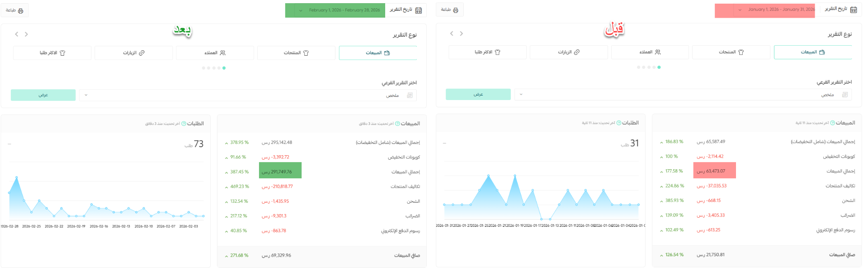Screen dimensions: 868x268
Task: Click help icon beside المبيعات in January report
Action: (833, 123)
